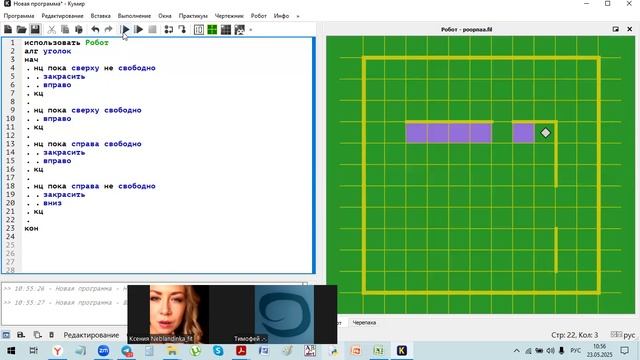
Task: Copy selected code to clipboard
Action: 65,29
